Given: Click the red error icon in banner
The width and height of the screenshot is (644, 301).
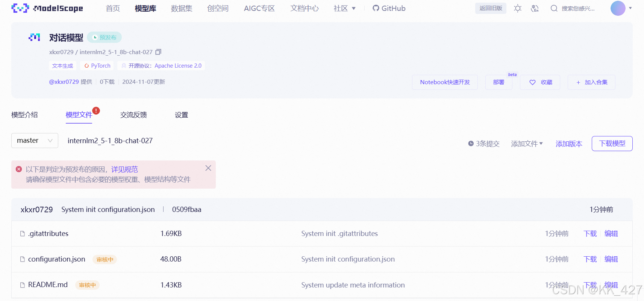Looking at the screenshot, I should pyautogui.click(x=19, y=169).
